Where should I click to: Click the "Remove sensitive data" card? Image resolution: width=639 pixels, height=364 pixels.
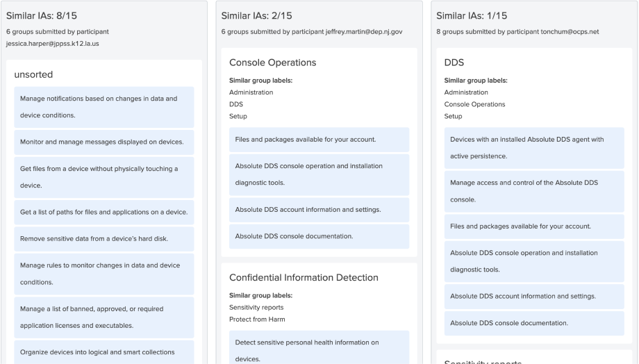104,239
